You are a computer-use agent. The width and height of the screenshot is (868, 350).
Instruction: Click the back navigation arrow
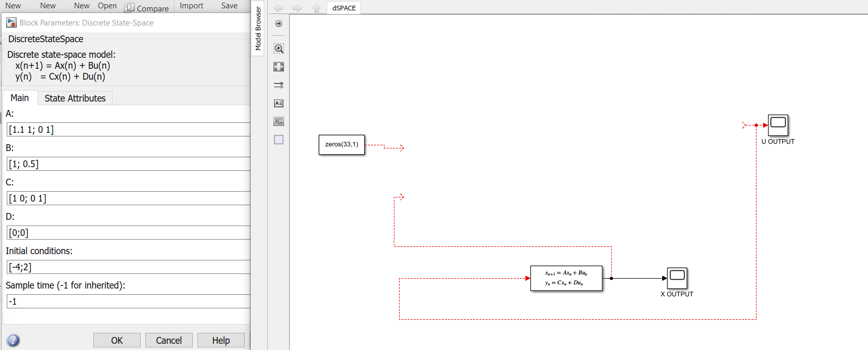(x=279, y=8)
